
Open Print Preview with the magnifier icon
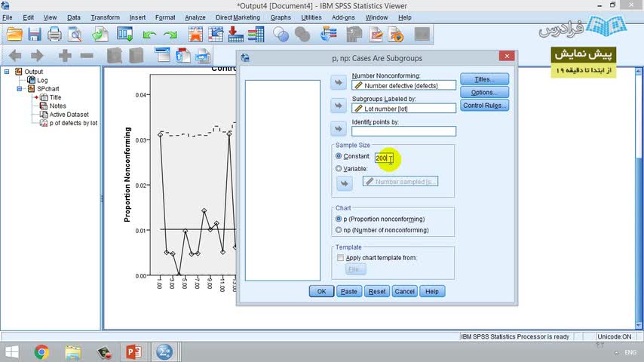pos(75,34)
